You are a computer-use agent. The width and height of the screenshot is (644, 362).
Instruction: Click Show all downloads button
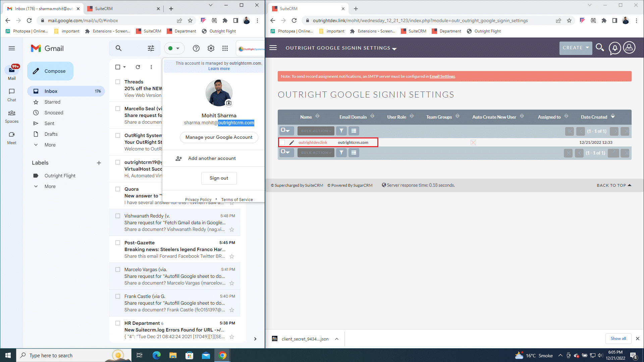click(x=618, y=339)
